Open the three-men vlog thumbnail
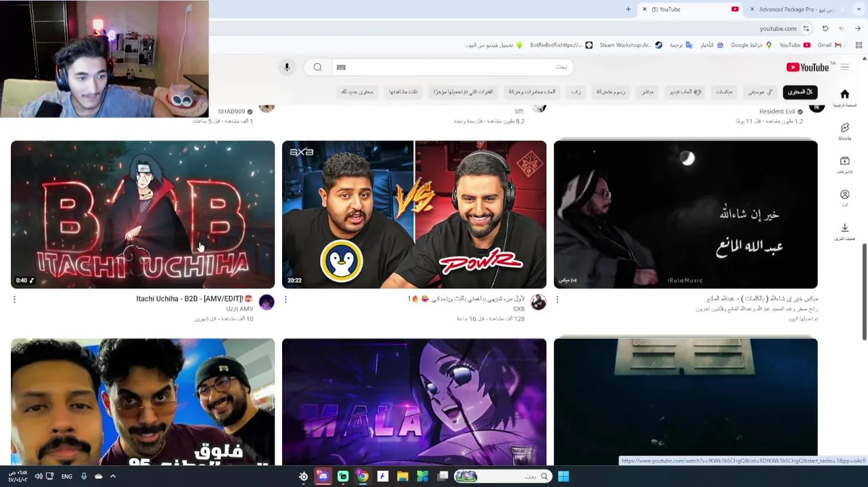868x487 pixels. point(143,402)
